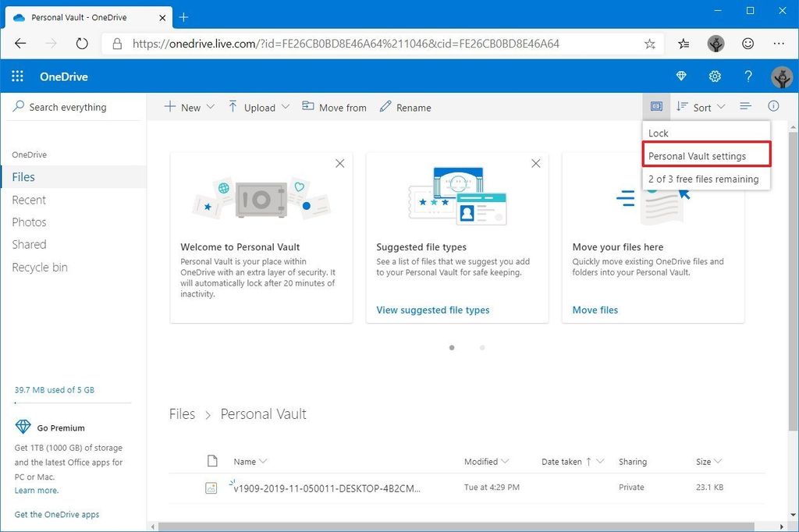Image resolution: width=799 pixels, height=532 pixels.
Task: Click the Move files link
Action: 595,310
